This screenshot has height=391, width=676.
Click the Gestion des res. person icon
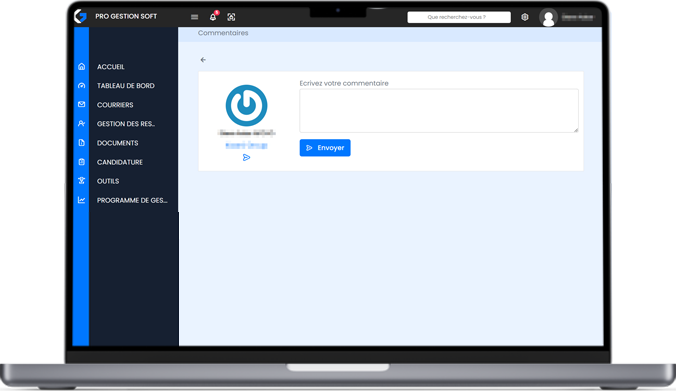click(81, 123)
